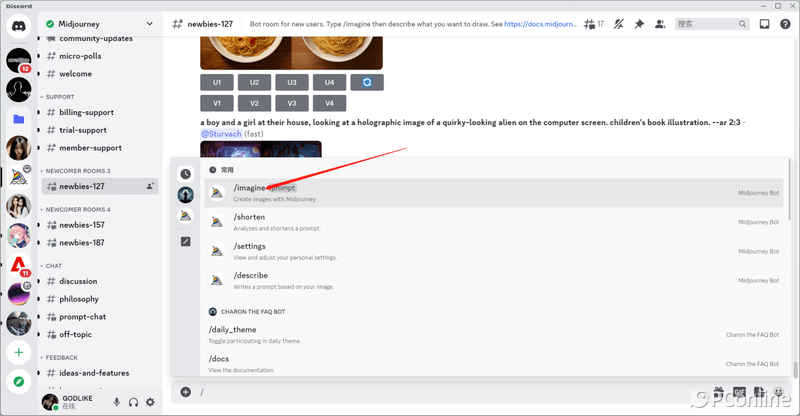Viewport: 800px width, 416px height.
Task: Click the V1 variation button
Action: (x=217, y=103)
